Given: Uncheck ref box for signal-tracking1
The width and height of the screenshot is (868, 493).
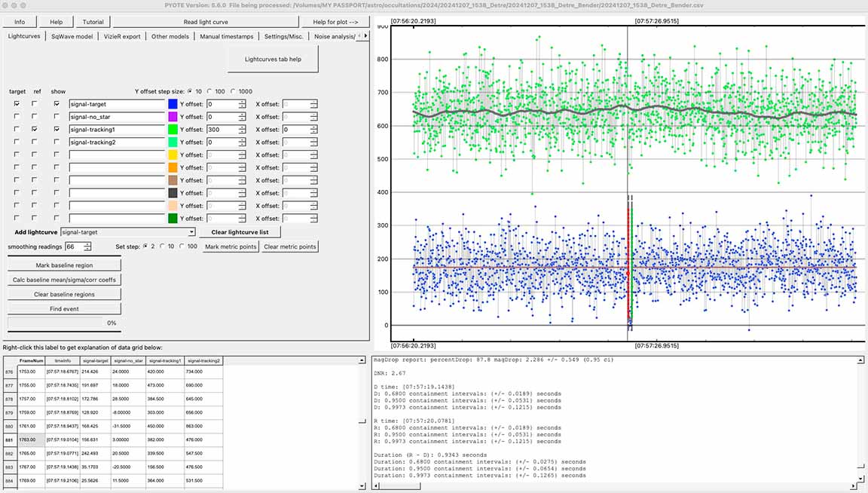Looking at the screenshot, I should (35, 129).
